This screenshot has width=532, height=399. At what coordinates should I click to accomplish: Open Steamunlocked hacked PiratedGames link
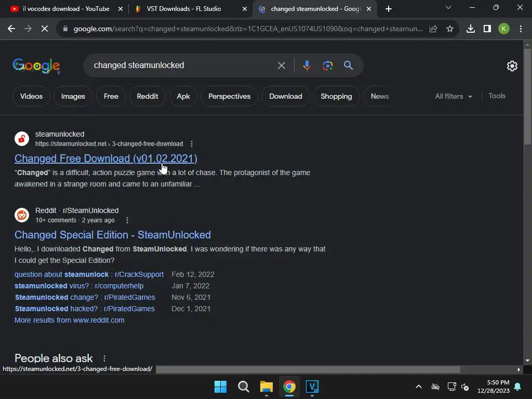[85, 309]
